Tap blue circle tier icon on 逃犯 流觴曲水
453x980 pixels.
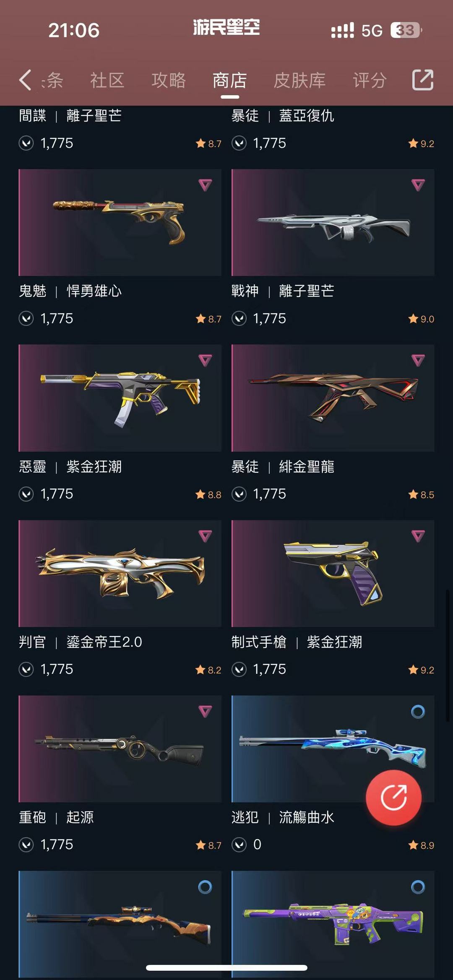418,711
